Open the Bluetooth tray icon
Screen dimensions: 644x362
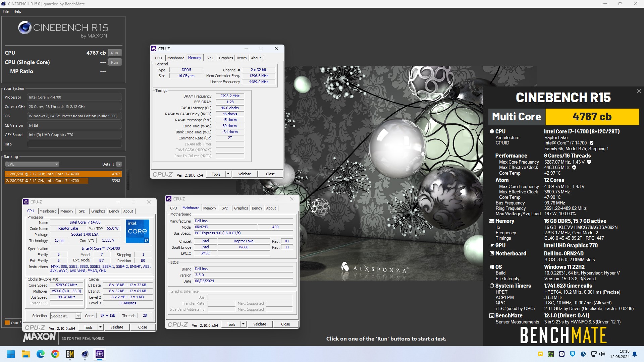pos(583,354)
